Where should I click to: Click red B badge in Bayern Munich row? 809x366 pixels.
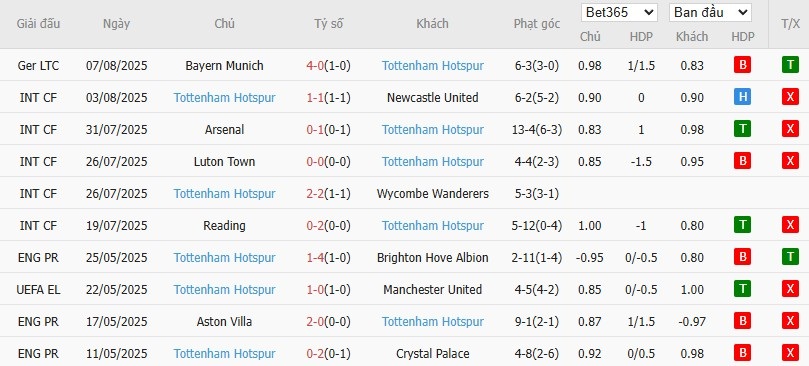[742, 65]
